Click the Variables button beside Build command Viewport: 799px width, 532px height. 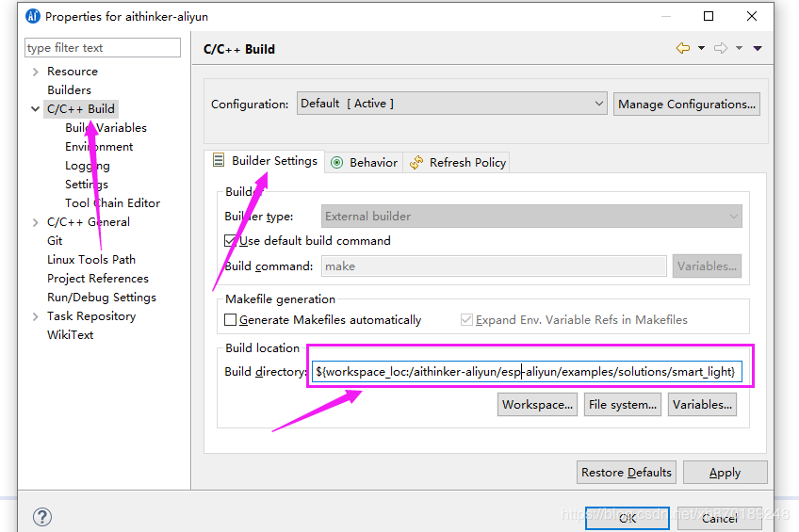[x=707, y=266]
